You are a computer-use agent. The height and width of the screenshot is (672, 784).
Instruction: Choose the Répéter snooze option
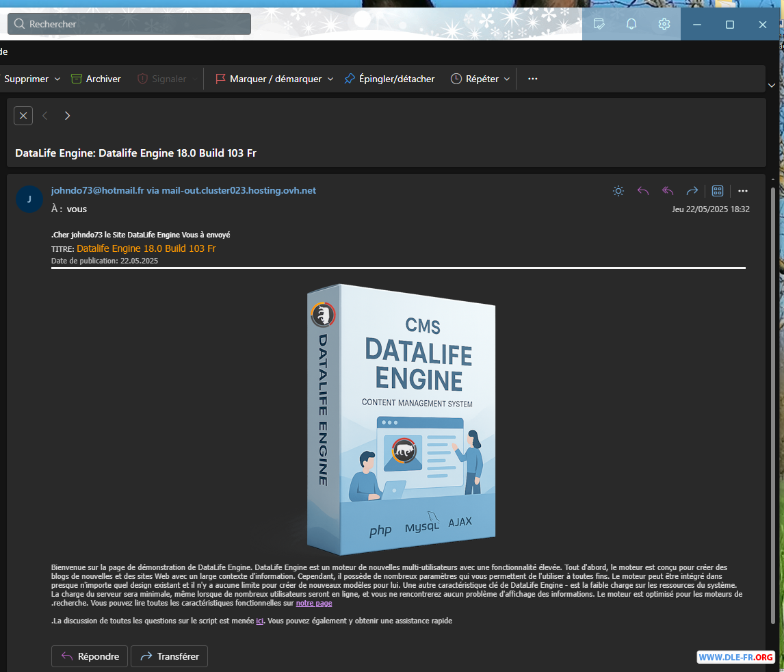coord(482,79)
